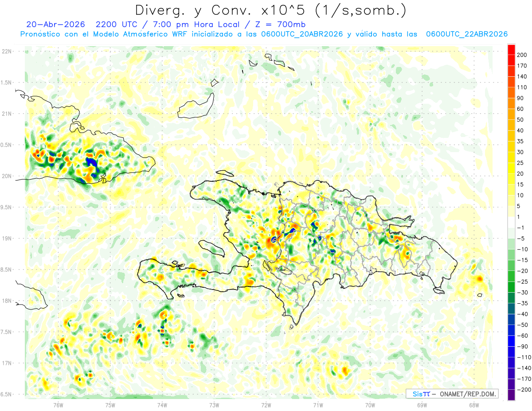Viewport: 532px width, 411px height.
Task: Click the yellow colorbar segment labeled 20
Action: click(x=511, y=168)
